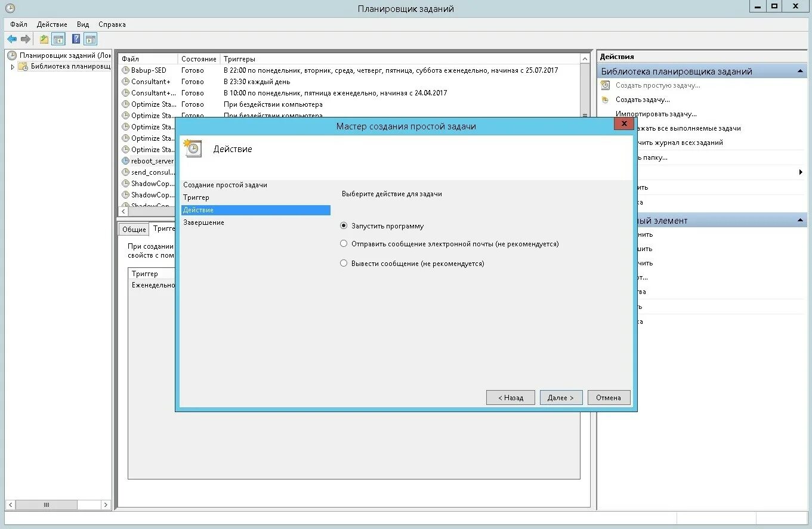Click Импортировать задачу... action link
Image resolution: width=812 pixels, height=529 pixels.
pyautogui.click(x=656, y=114)
